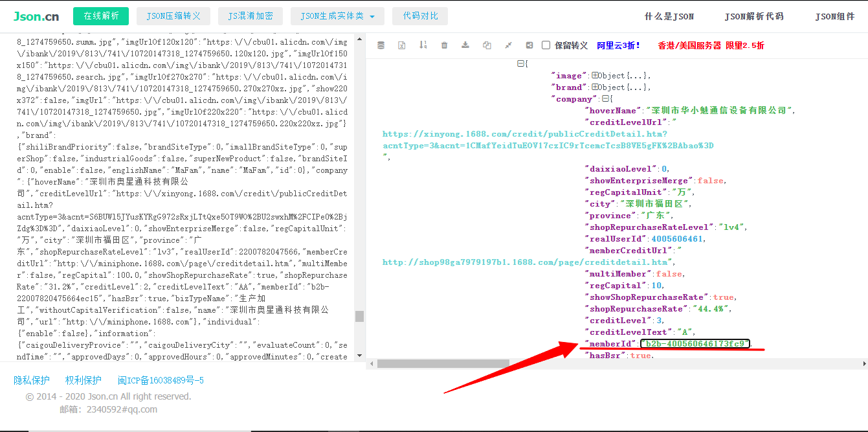Click the database-stack icon in the JSON toolbar
This screenshot has height=432, width=868.
pos(381,45)
